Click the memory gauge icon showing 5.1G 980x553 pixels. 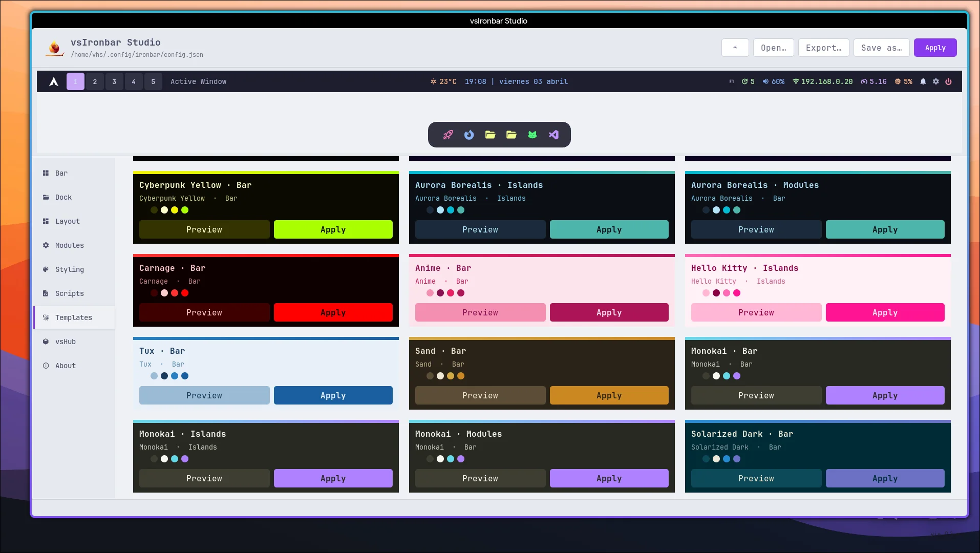(864, 81)
